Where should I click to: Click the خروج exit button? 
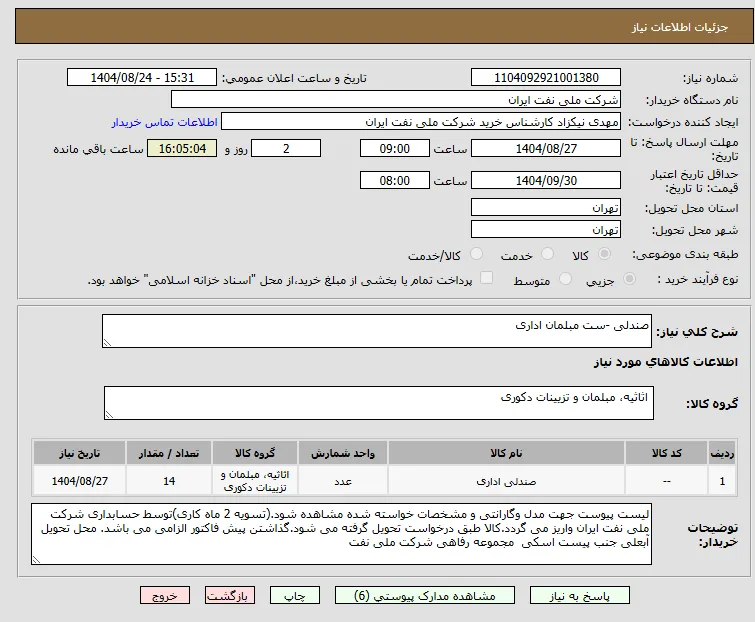tap(165, 596)
